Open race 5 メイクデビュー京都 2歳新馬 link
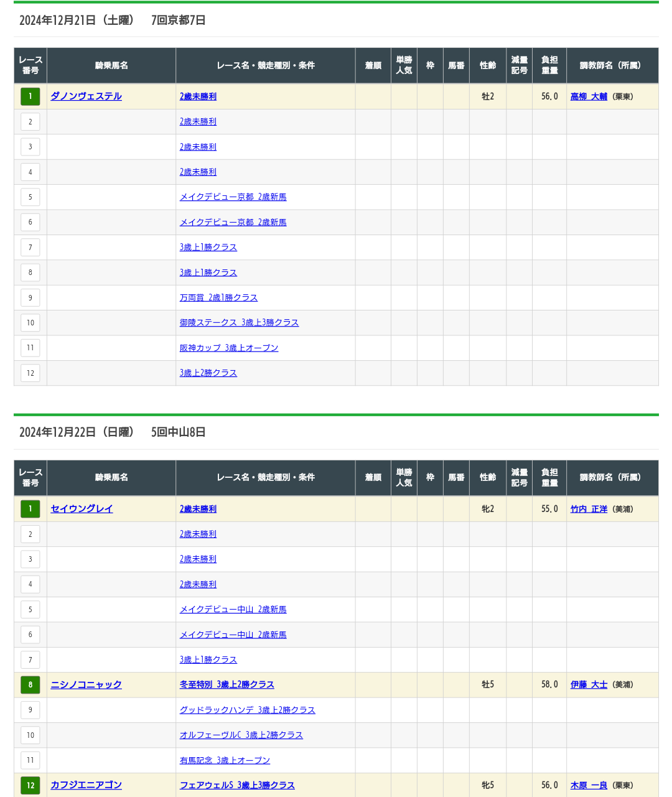The height and width of the screenshot is (797, 672). coord(233,197)
